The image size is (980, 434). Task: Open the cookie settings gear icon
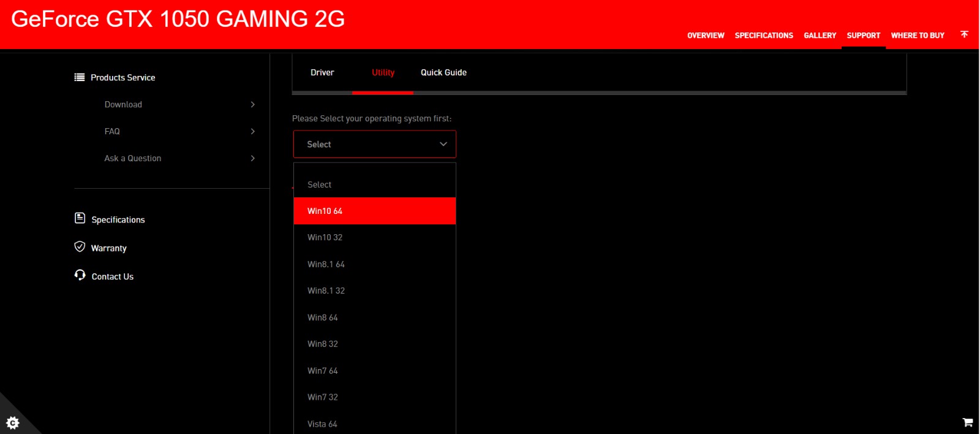(x=12, y=422)
